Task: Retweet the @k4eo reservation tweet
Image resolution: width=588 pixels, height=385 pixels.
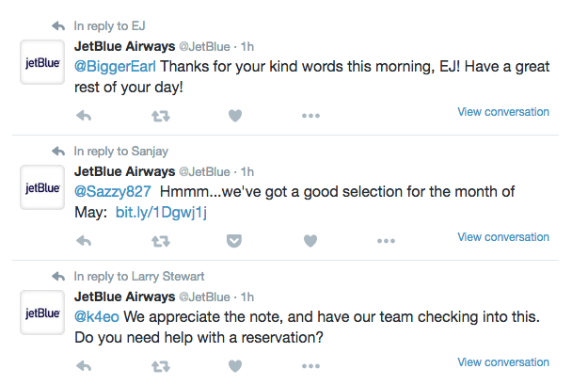Action: coord(160,365)
